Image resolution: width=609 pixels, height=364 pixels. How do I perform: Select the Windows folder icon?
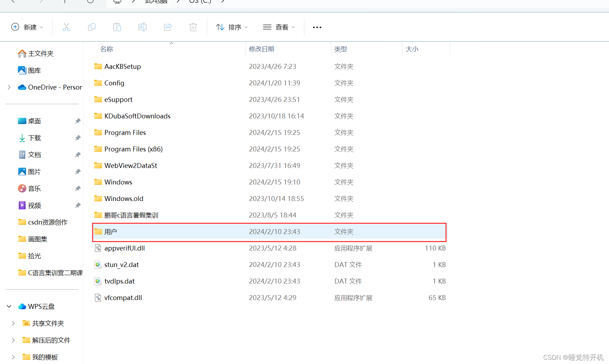coord(98,182)
